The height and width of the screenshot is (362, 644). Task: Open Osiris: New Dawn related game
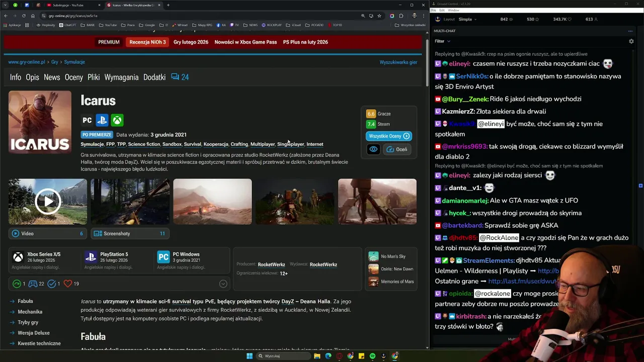coord(392,269)
